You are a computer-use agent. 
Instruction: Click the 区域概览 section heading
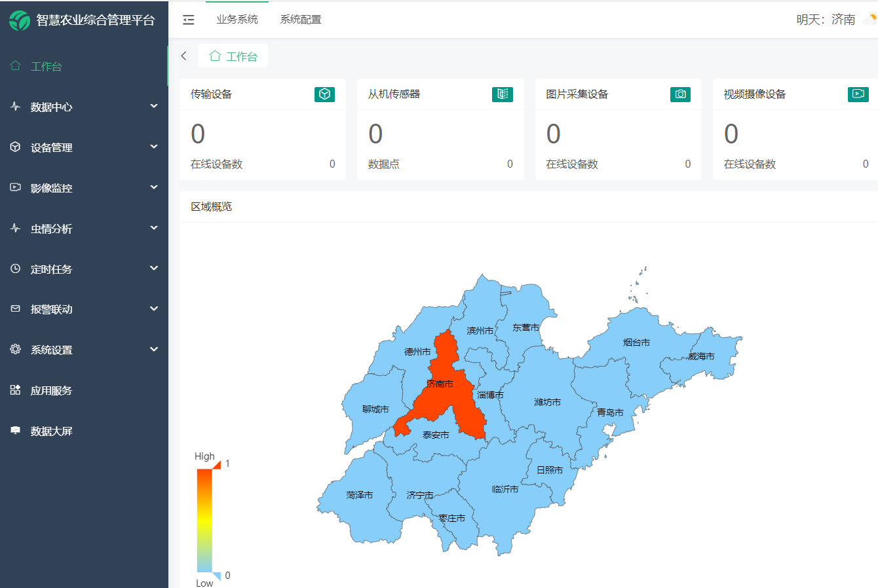(x=211, y=207)
